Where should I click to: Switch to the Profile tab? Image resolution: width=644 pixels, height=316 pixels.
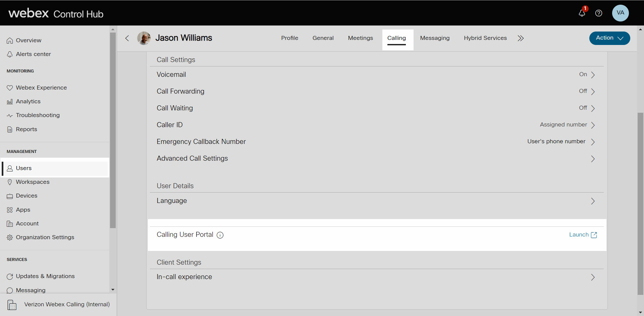coord(289,38)
